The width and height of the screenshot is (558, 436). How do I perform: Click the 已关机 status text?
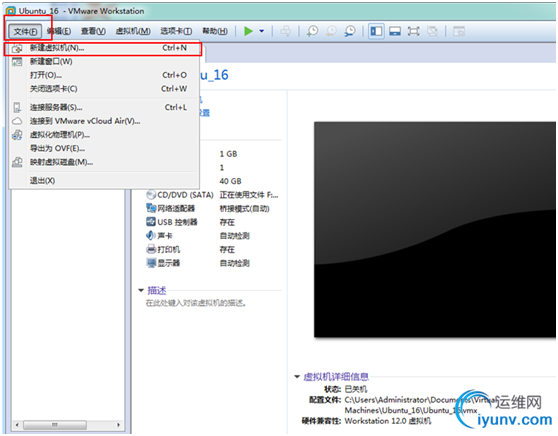[x=356, y=389]
